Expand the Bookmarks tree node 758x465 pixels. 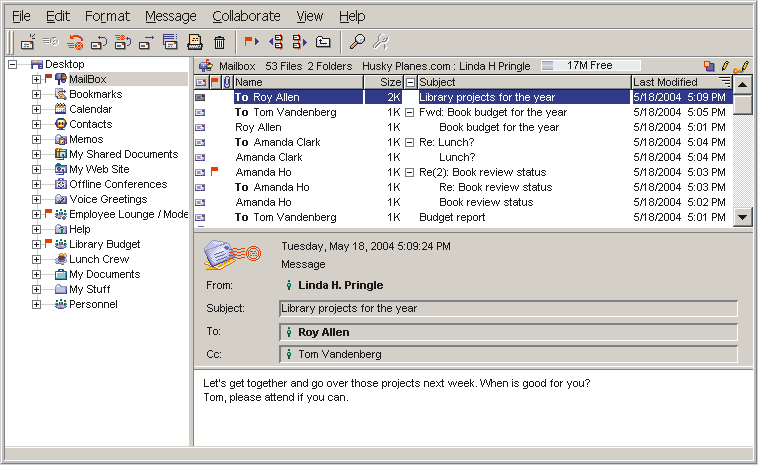click(x=36, y=94)
